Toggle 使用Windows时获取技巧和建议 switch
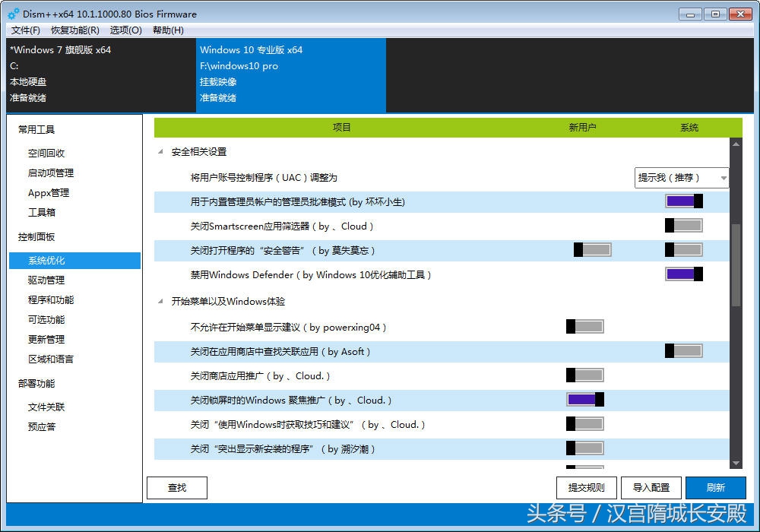Screen dimensions: 760x532 [x=585, y=424]
